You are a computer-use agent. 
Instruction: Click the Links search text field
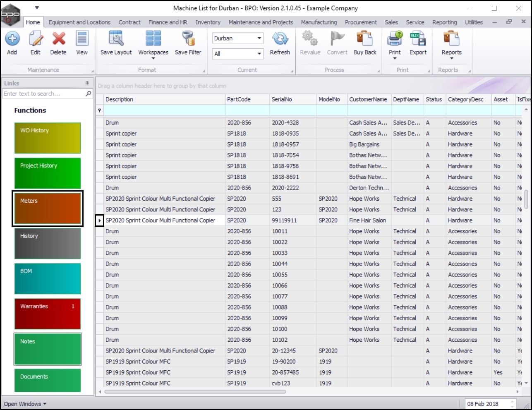click(43, 94)
